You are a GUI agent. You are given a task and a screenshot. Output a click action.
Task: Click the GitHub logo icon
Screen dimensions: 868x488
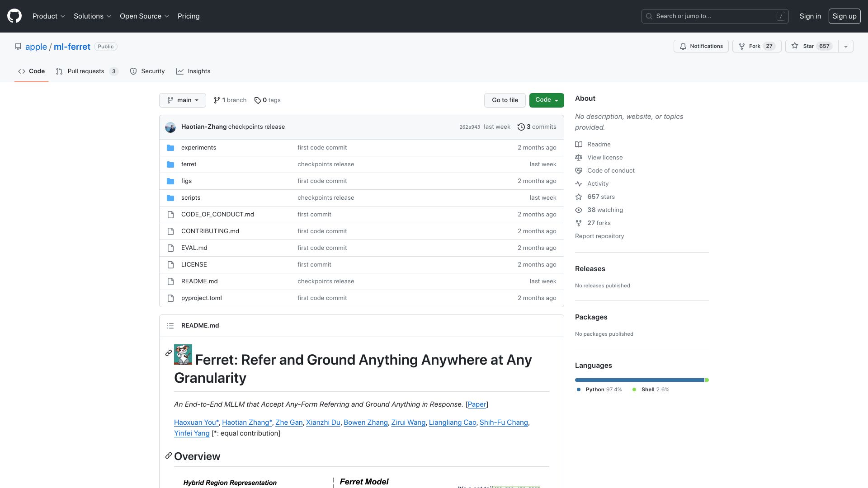tap(14, 16)
